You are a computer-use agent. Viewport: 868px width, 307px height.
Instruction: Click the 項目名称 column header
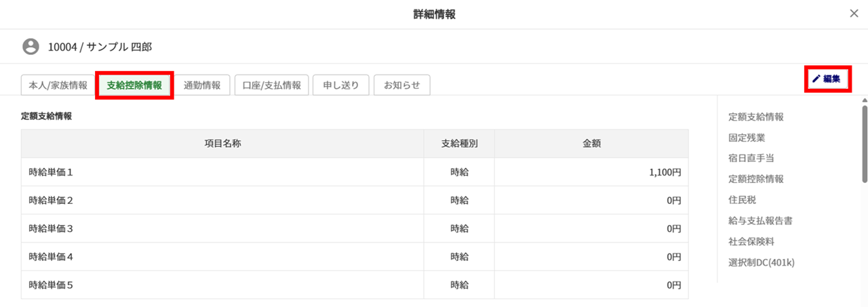click(223, 144)
